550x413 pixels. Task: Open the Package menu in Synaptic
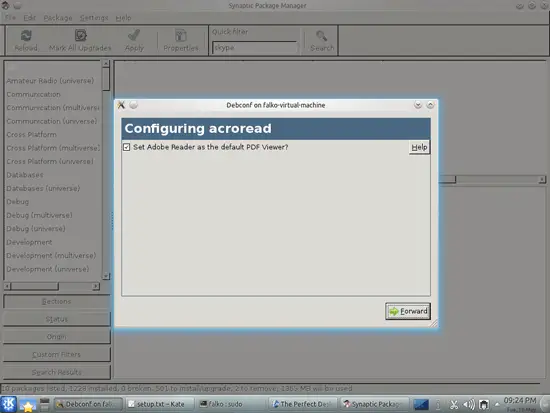(58, 18)
